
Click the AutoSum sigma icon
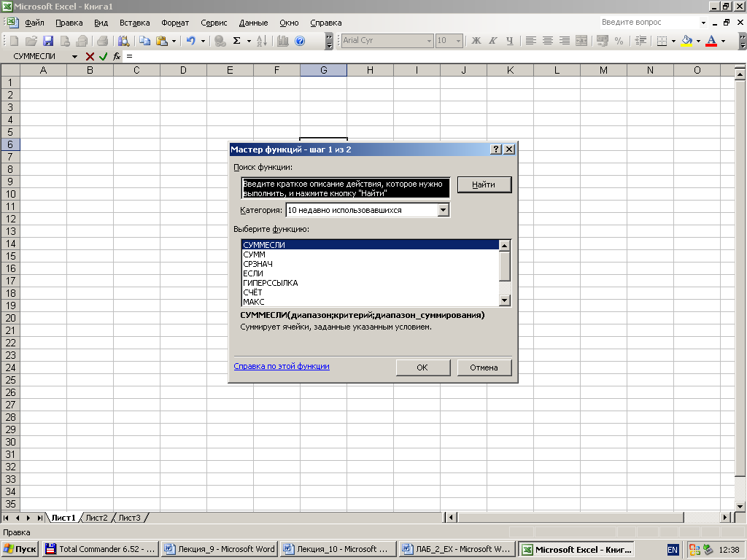(237, 41)
